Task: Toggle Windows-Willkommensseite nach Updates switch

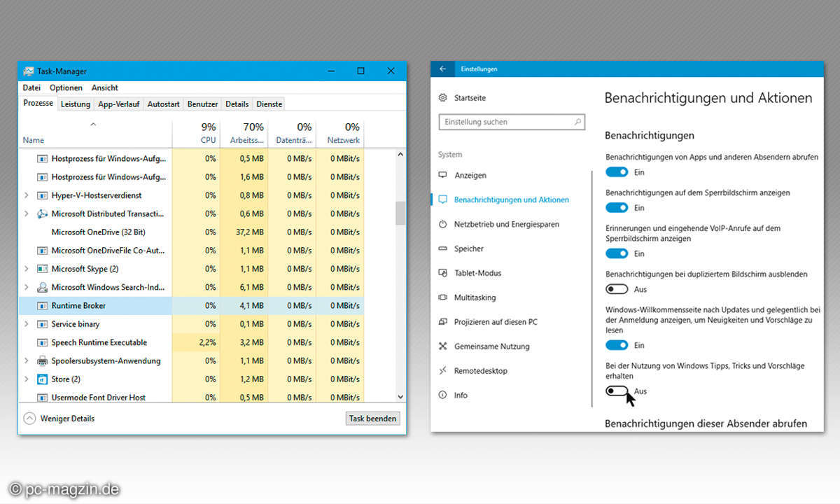Action: pyautogui.click(x=617, y=345)
